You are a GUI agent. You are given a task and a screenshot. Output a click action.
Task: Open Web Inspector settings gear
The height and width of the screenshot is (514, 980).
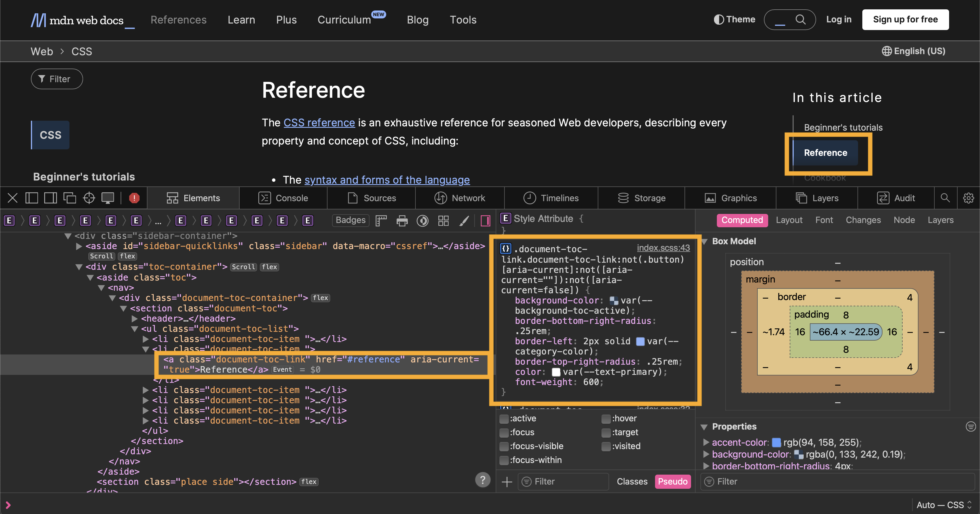tap(969, 198)
